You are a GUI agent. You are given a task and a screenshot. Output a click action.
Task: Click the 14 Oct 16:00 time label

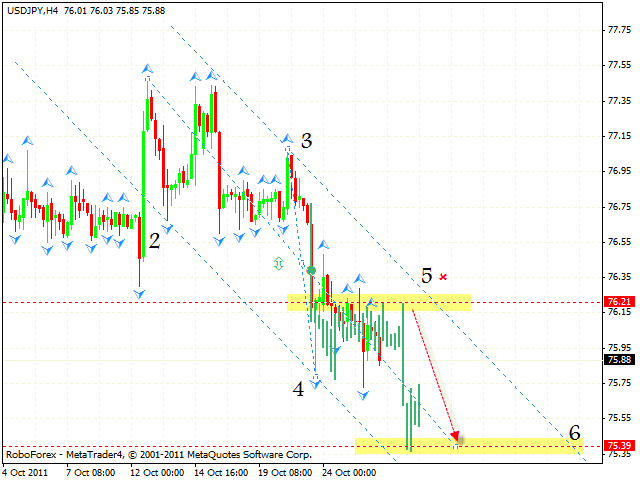pyautogui.click(x=221, y=473)
